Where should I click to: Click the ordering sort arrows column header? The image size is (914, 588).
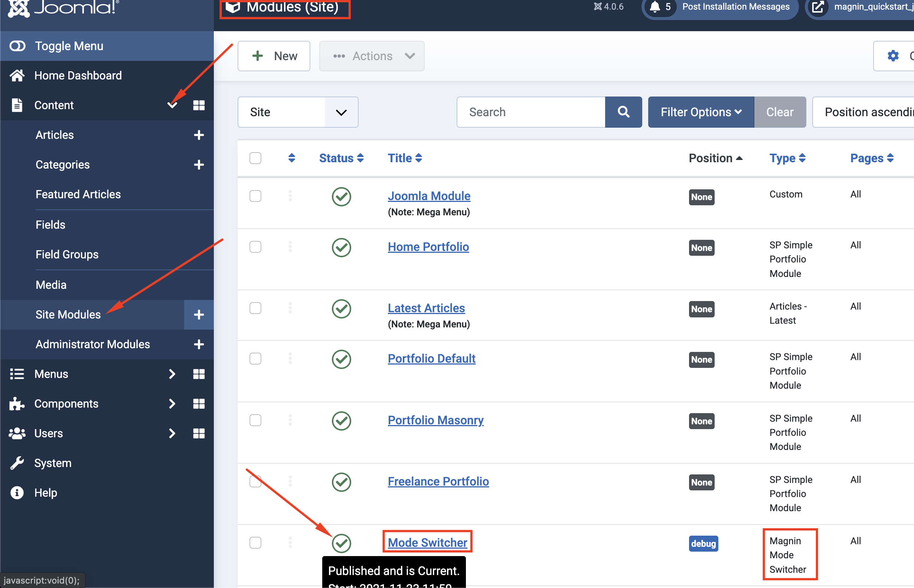pyautogui.click(x=292, y=158)
